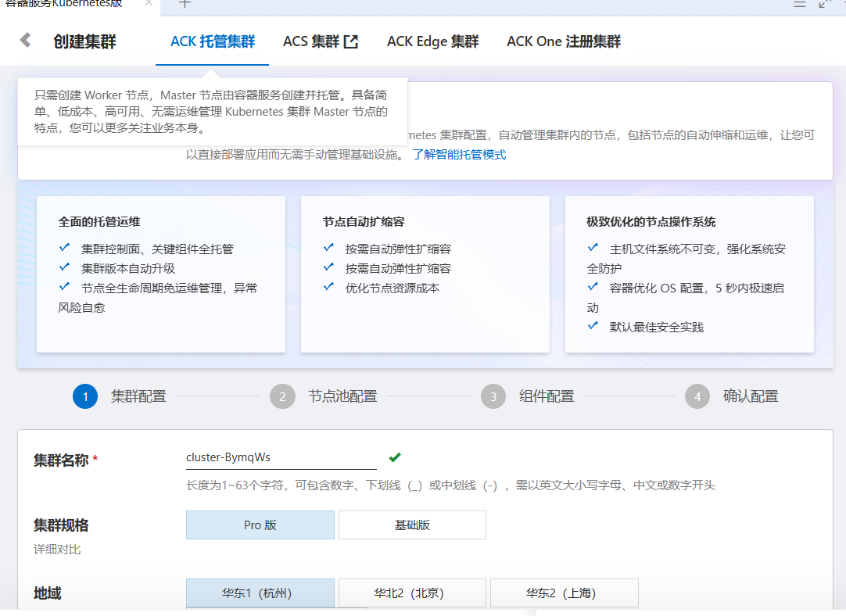Click the 全面的托管运维 card title
This screenshot has width=846, height=616.
[x=99, y=222]
